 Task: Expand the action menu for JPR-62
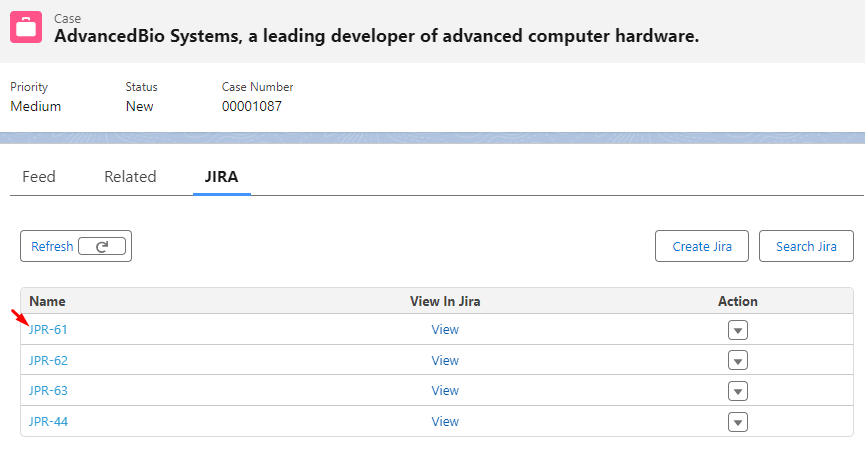tap(738, 360)
